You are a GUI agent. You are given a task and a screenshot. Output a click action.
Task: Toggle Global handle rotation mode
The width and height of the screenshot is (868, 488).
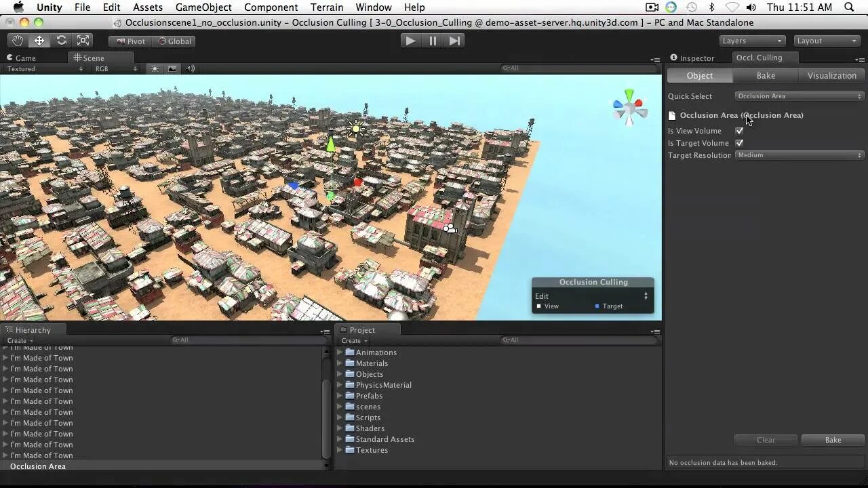(174, 41)
